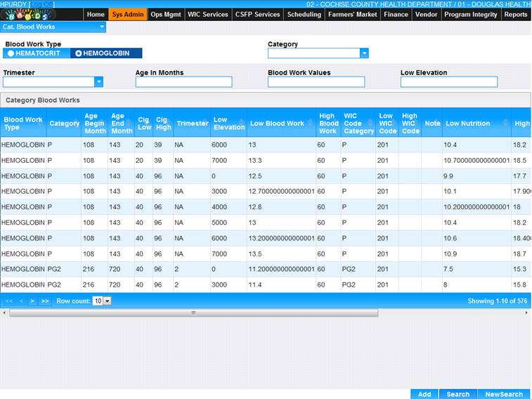This screenshot has height=399, width=532.
Task: Go to next page of results
Action: coord(32,301)
